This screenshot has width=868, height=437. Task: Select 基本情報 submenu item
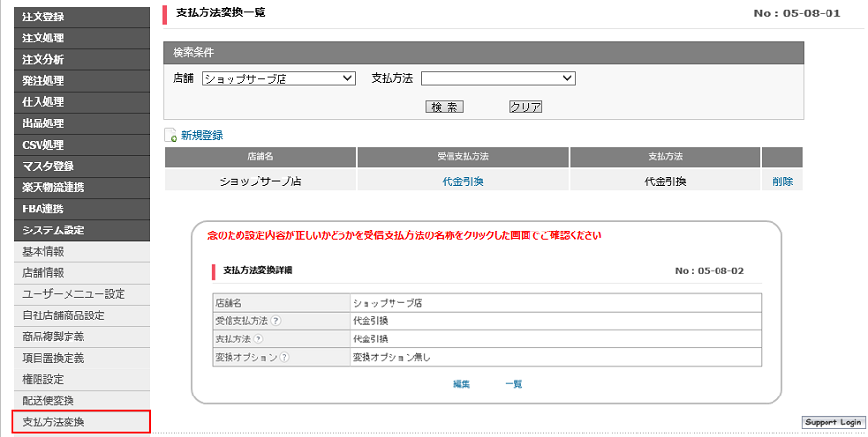(82, 252)
